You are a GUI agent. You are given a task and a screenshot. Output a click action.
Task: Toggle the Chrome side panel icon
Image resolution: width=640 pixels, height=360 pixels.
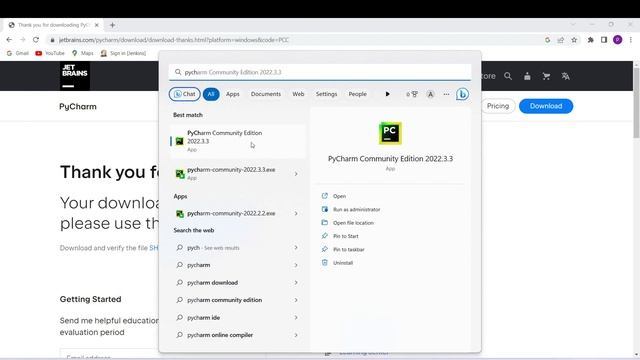pyautogui.click(x=604, y=40)
